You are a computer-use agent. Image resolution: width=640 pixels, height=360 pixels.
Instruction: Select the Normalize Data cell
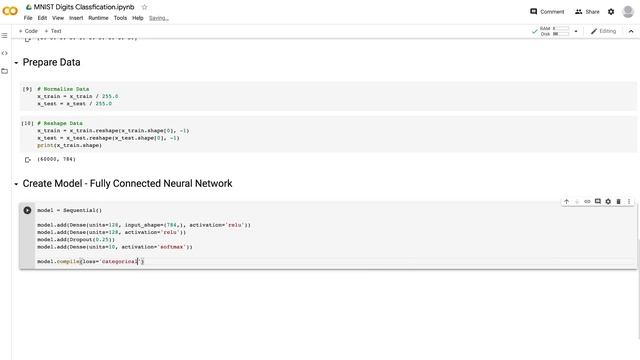pos(328,96)
